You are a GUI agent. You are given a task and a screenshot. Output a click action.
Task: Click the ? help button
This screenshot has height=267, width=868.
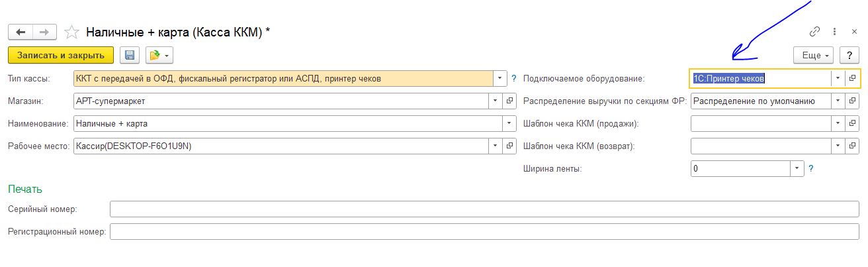849,55
